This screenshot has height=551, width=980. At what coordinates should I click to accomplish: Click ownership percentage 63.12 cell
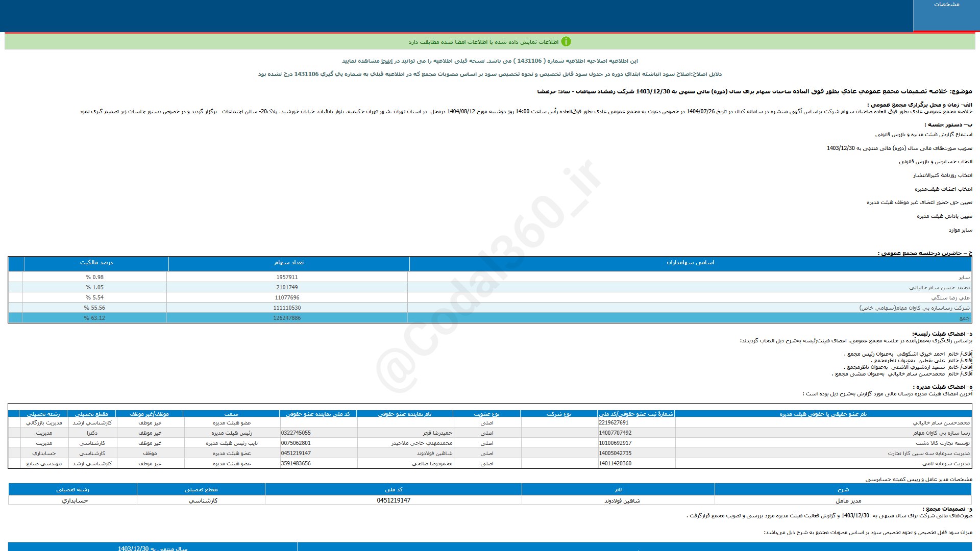[x=94, y=318]
